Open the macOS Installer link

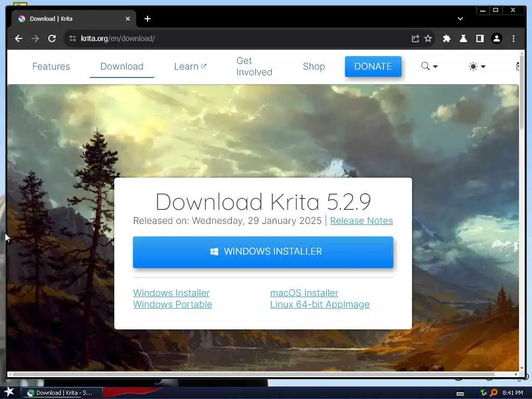point(304,293)
